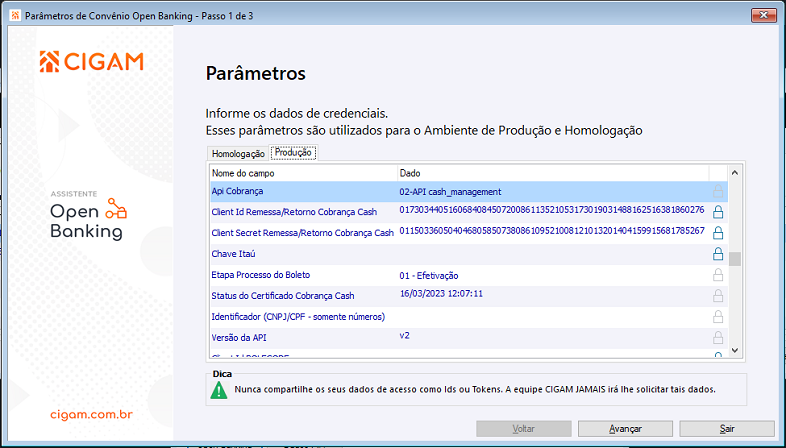
Task: Click the CIGAM logo in the sidebar
Action: click(92, 62)
